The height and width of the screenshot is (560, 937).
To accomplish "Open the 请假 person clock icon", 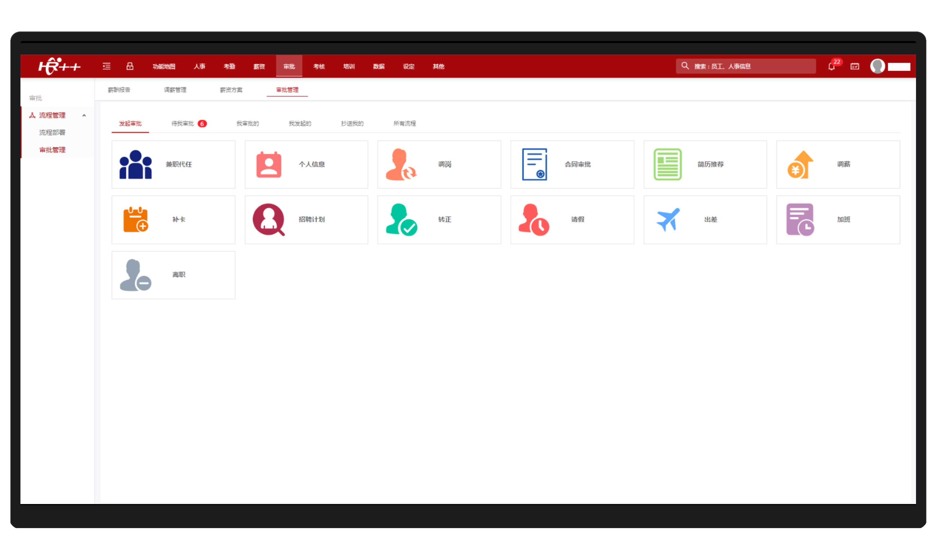I will click(x=534, y=220).
